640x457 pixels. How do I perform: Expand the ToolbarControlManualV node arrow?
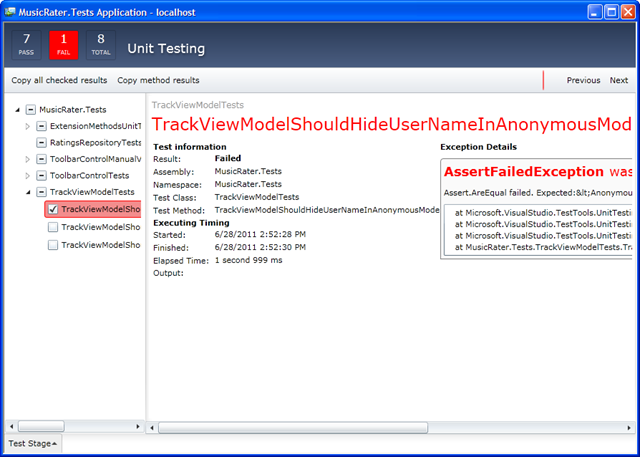28,159
